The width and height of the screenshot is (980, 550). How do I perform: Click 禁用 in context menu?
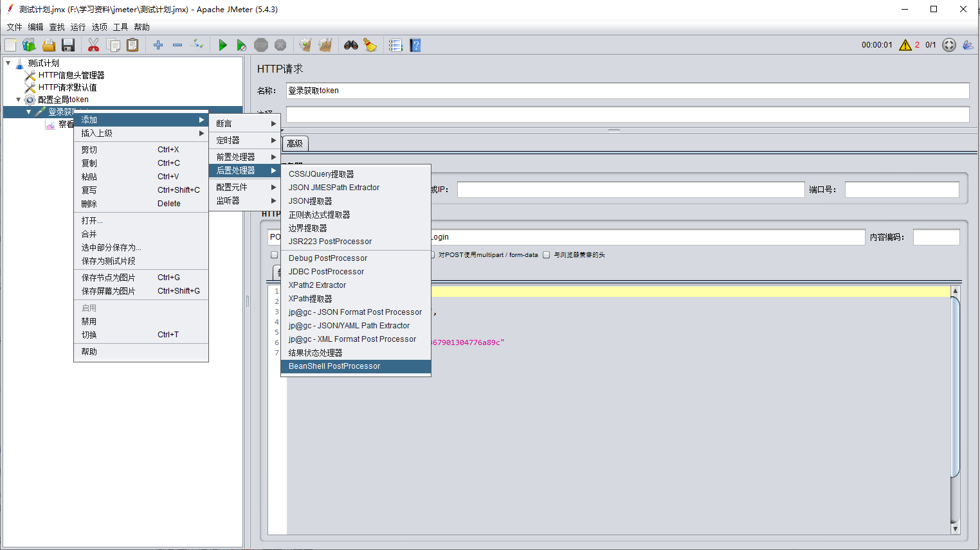[x=141, y=321]
